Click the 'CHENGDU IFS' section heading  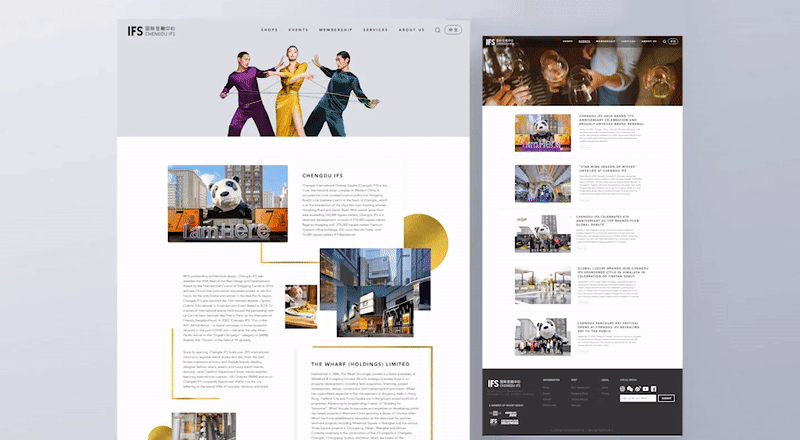pos(322,176)
